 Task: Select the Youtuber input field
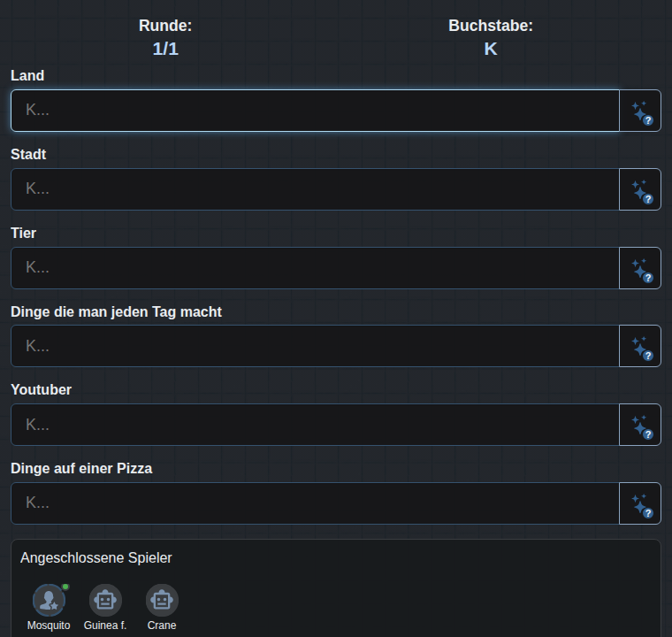point(315,425)
